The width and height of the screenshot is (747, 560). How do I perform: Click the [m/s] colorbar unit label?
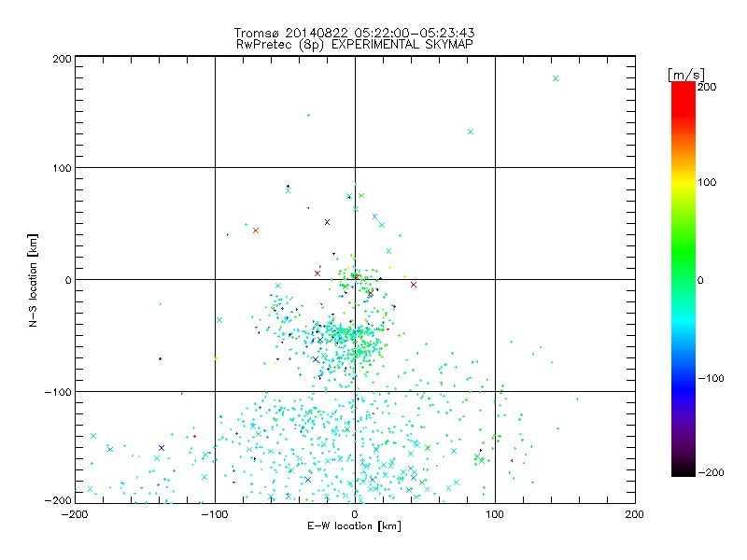coord(685,75)
